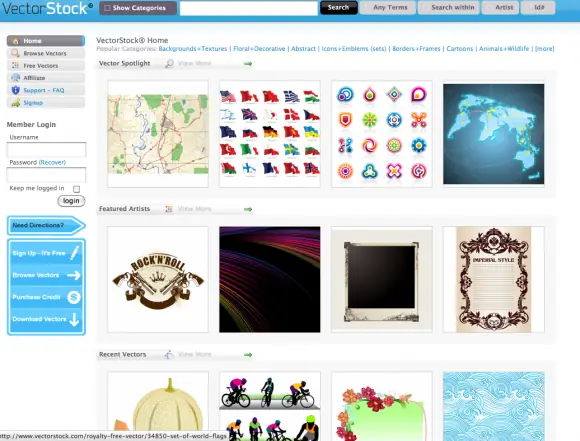Click the Featured Artists green arrow
This screenshot has height=441, width=580.
coord(248,209)
